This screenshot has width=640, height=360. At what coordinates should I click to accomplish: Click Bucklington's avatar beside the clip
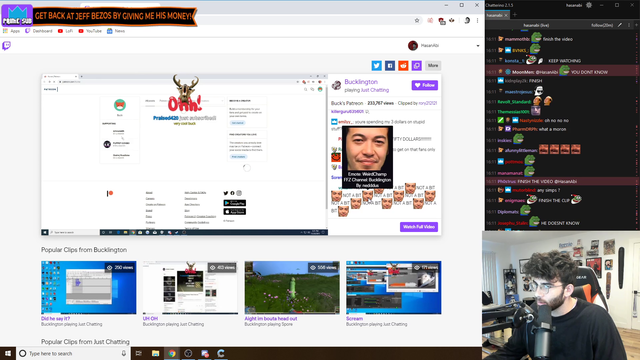[336, 85]
